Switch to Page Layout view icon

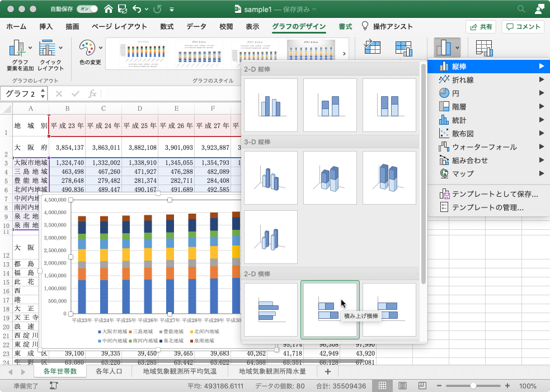tap(402, 386)
